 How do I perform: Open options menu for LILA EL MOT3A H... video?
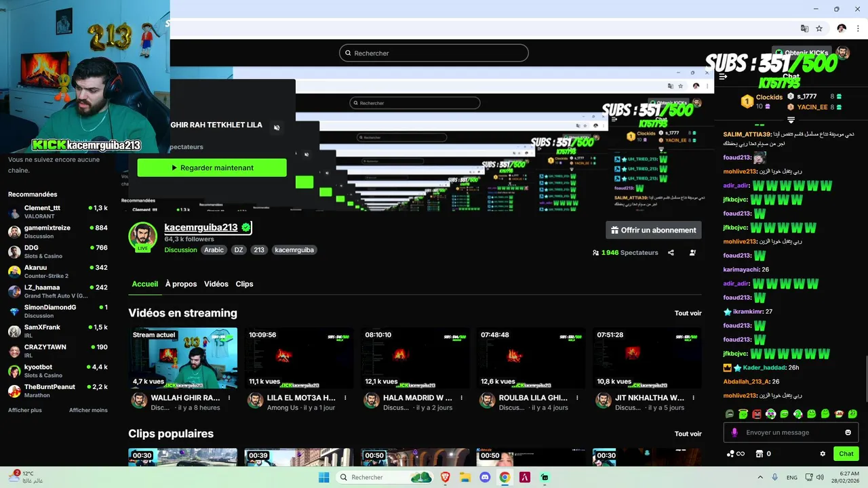[x=345, y=398]
